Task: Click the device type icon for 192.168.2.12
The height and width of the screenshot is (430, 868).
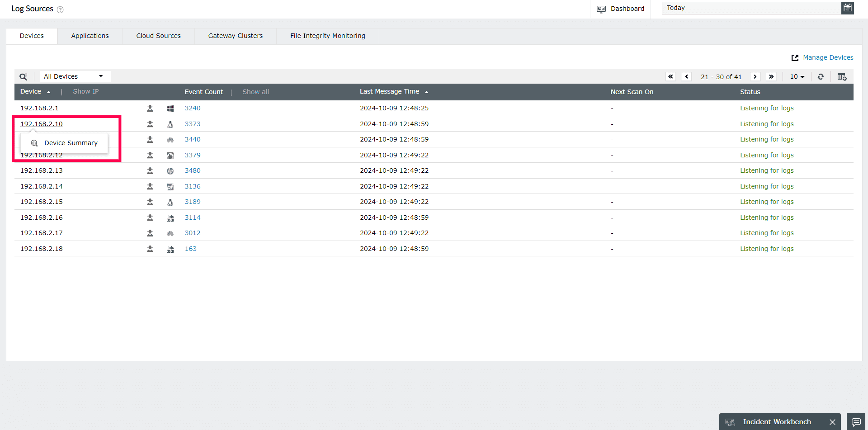Action: point(170,156)
